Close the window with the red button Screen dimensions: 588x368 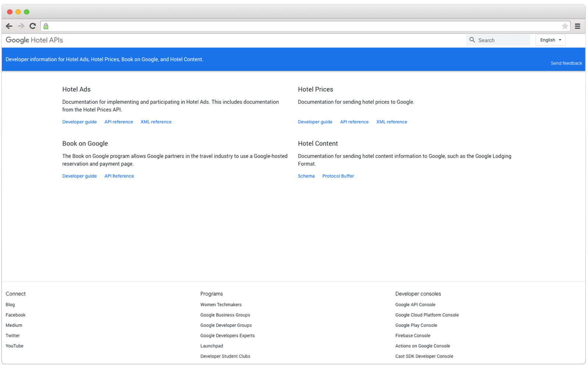coord(10,12)
